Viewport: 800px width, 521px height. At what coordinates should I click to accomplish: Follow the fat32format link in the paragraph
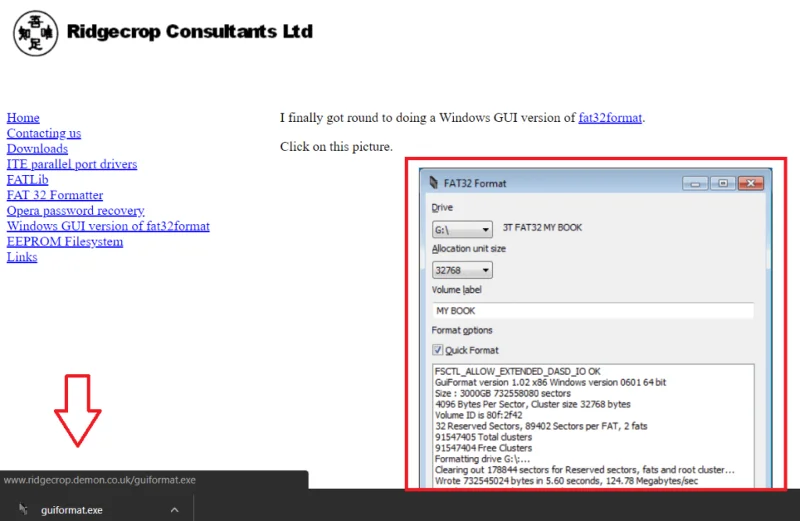click(x=610, y=118)
